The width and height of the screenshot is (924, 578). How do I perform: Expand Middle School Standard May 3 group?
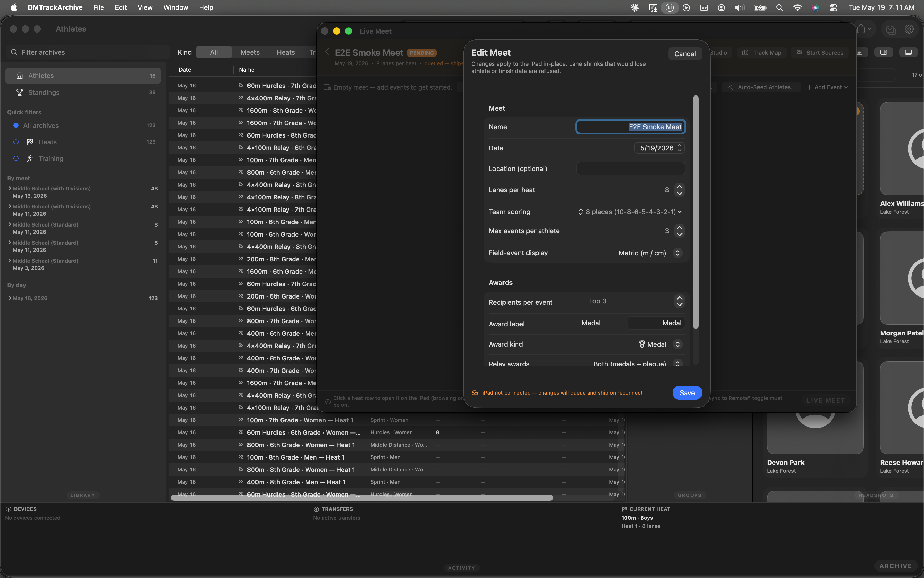click(10, 260)
